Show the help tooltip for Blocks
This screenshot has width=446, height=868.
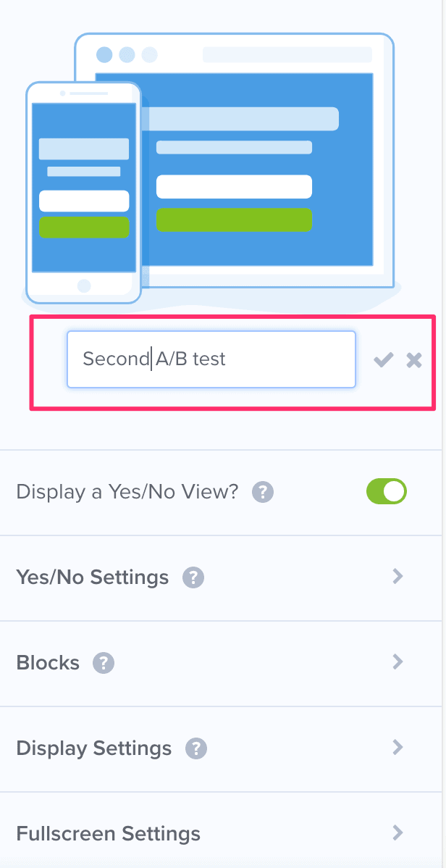(104, 663)
